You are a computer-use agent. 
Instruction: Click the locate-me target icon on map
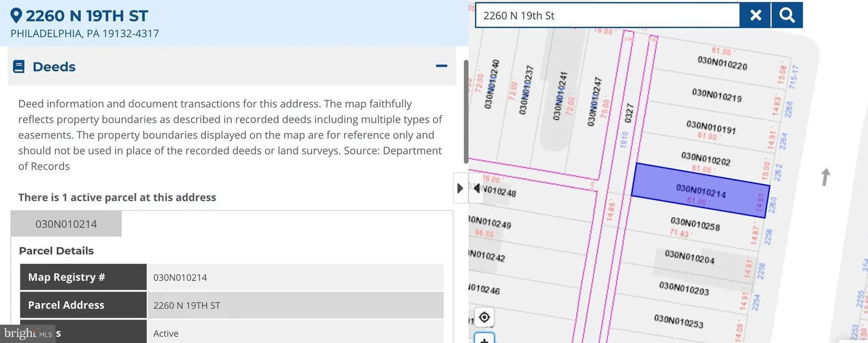tap(484, 317)
